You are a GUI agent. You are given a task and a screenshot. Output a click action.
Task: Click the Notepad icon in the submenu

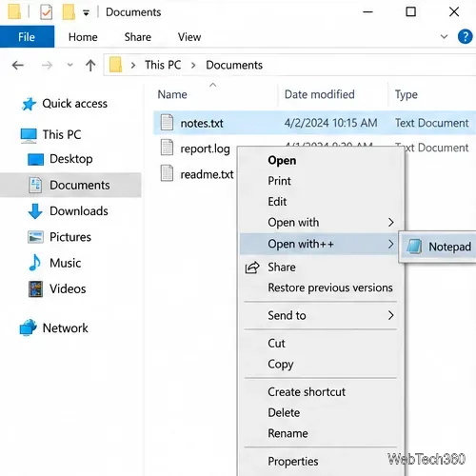(x=414, y=247)
